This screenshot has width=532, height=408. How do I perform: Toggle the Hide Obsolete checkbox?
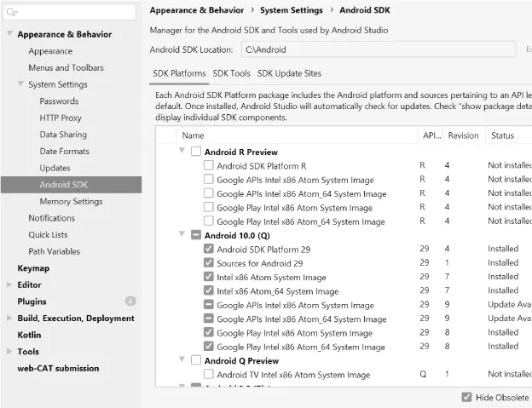[466, 397]
